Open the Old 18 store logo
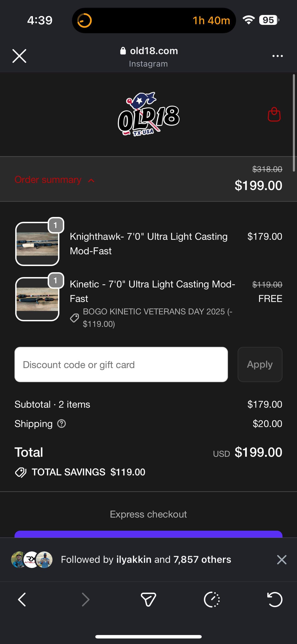The image size is (297, 644). coord(148,114)
